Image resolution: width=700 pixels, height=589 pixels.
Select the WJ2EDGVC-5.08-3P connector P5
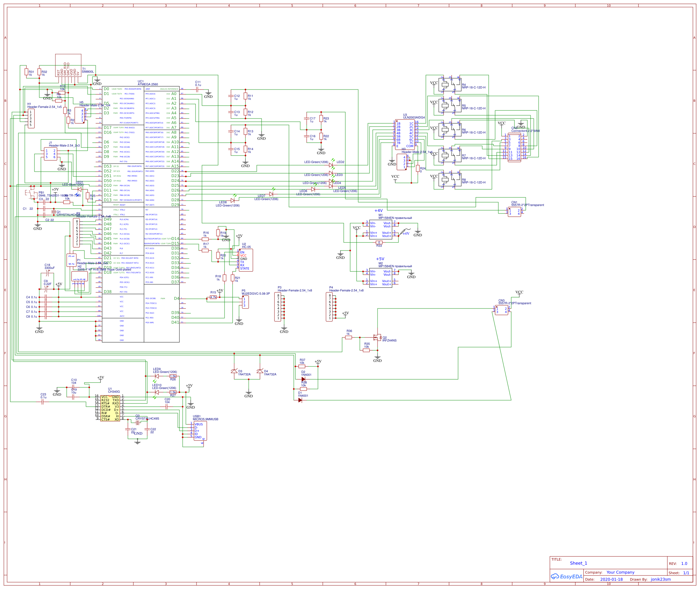click(245, 302)
